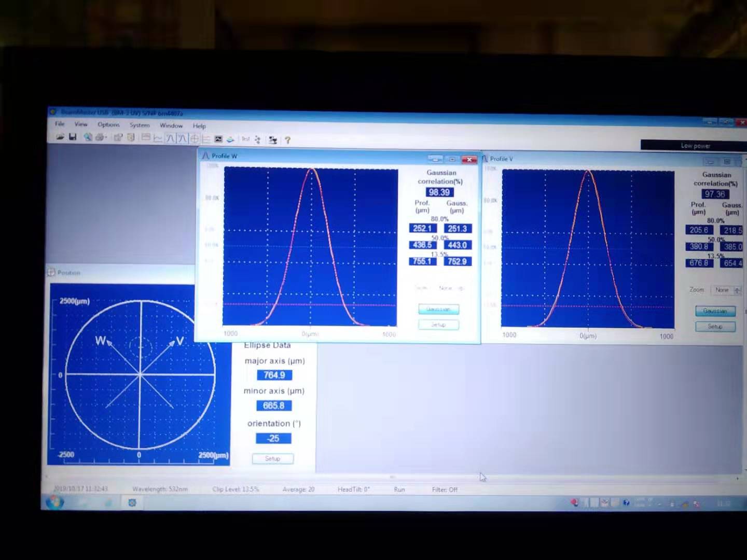Image resolution: width=747 pixels, height=560 pixels.
Task: Toggle the Profile V view toolbar icon
Action: coord(182,138)
